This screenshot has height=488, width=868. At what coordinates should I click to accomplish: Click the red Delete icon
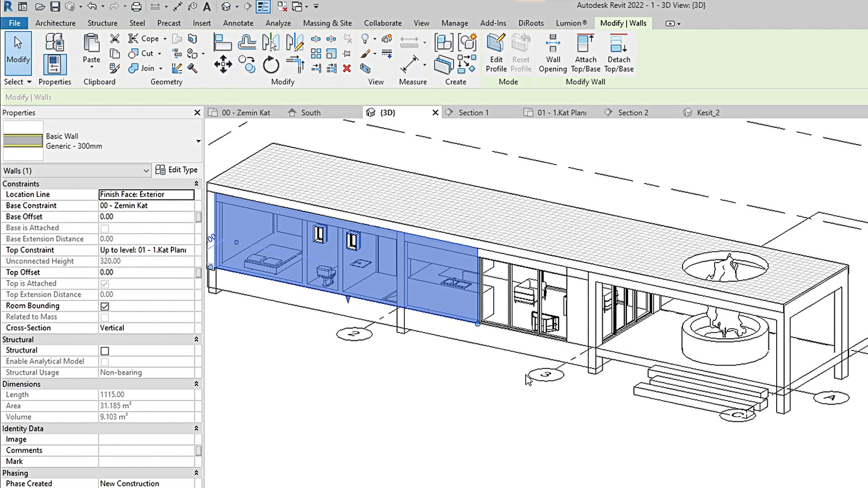pyautogui.click(x=347, y=68)
